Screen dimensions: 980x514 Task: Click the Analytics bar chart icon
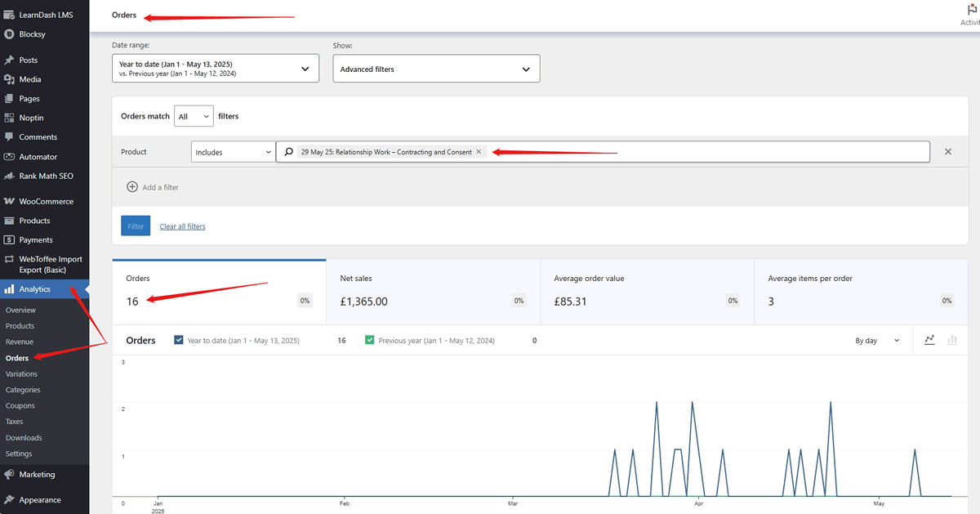click(x=9, y=289)
